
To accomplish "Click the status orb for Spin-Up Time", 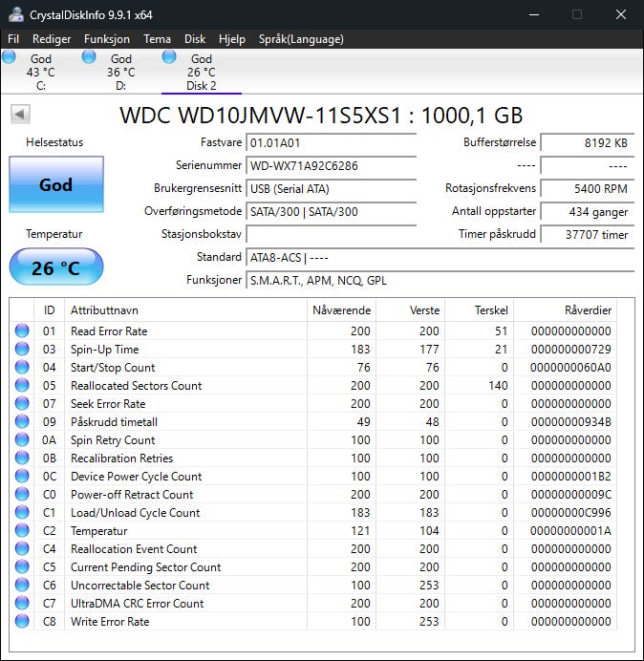I will point(22,349).
